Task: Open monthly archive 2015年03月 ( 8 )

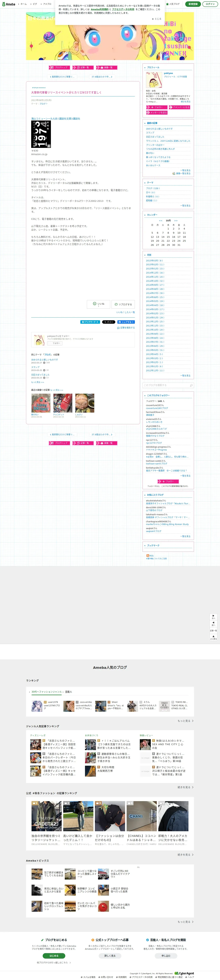Action: (x=155, y=261)
